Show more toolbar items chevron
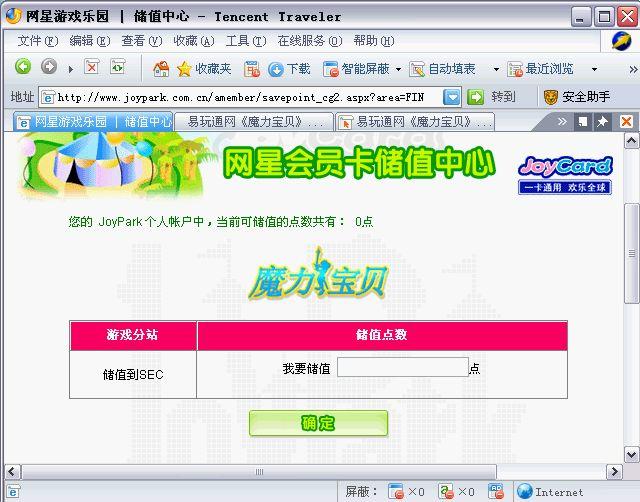The height and width of the screenshot is (502, 640). coord(633,69)
